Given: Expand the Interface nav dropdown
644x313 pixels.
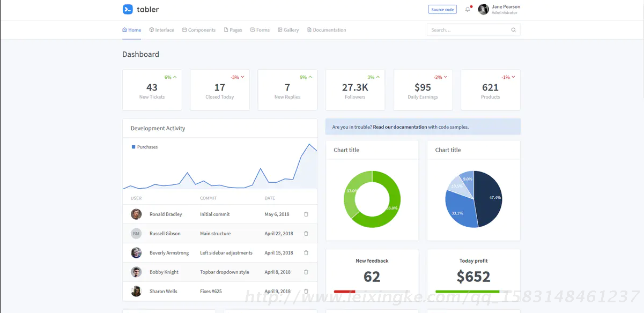Looking at the screenshot, I should coord(161,30).
